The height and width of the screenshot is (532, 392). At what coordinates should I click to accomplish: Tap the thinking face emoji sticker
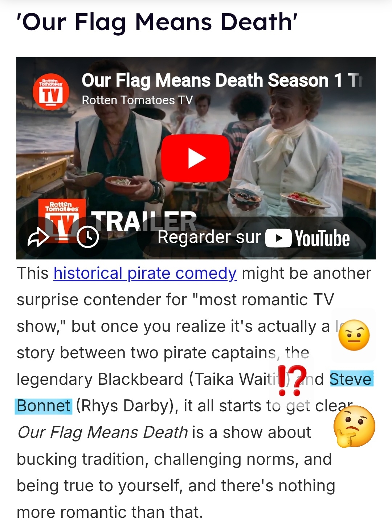[354, 426]
